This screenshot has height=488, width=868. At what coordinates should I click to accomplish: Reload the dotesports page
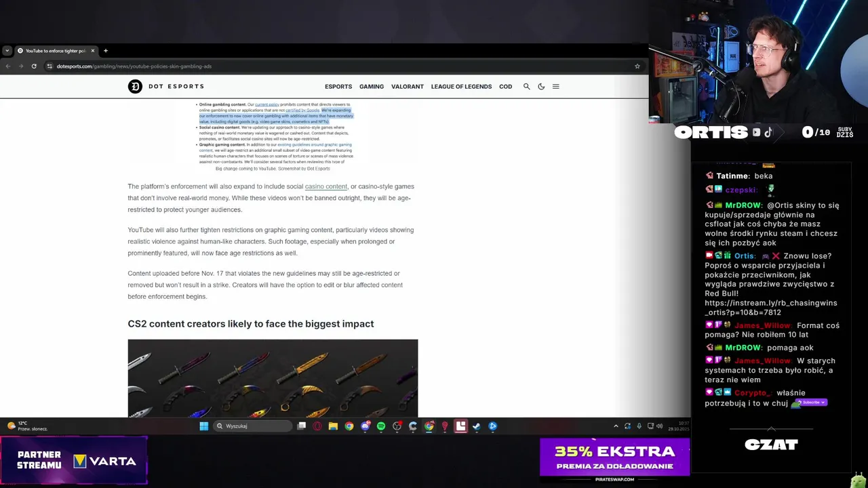[34, 66]
